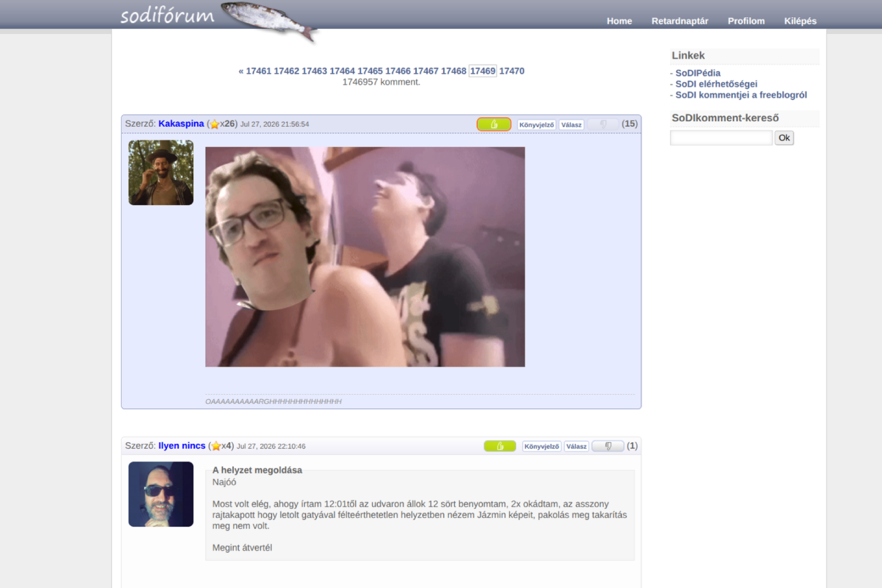
Task: Like Kakaspina's comment with thumbs-up
Action: pyautogui.click(x=494, y=124)
